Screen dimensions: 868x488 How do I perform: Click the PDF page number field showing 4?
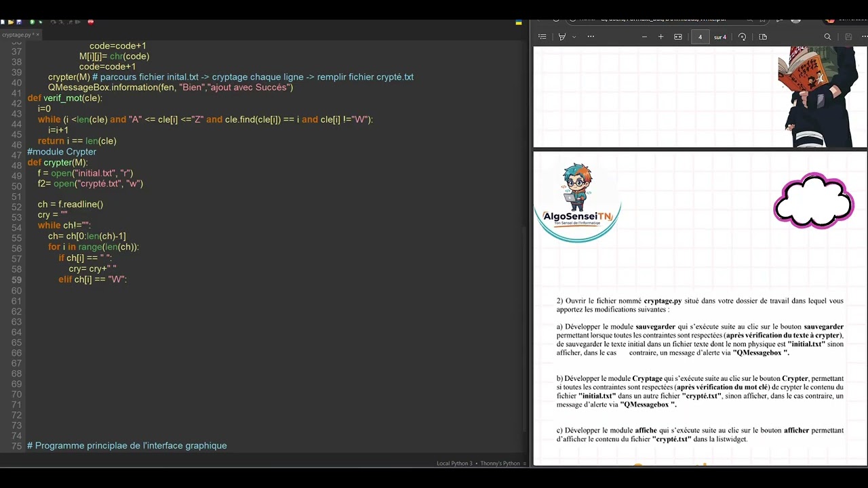point(700,37)
